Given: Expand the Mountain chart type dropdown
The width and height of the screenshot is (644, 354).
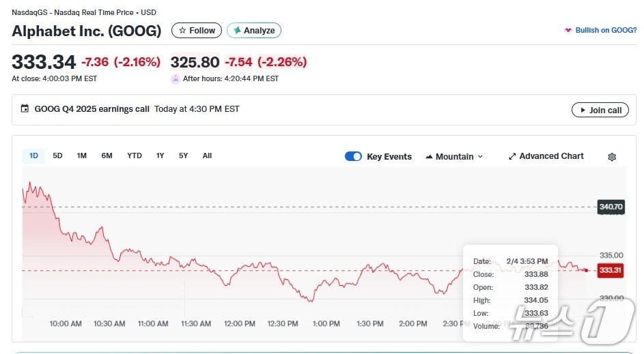Looking at the screenshot, I should (x=454, y=156).
